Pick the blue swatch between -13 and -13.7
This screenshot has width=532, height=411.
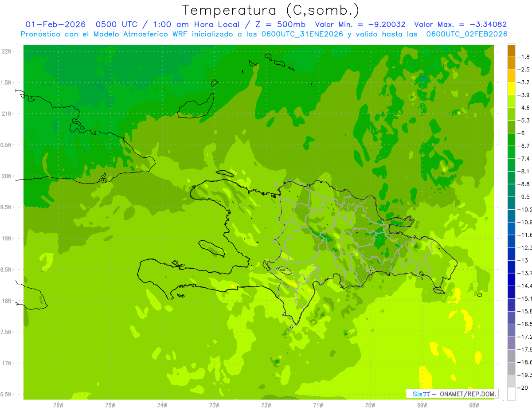click(x=511, y=266)
